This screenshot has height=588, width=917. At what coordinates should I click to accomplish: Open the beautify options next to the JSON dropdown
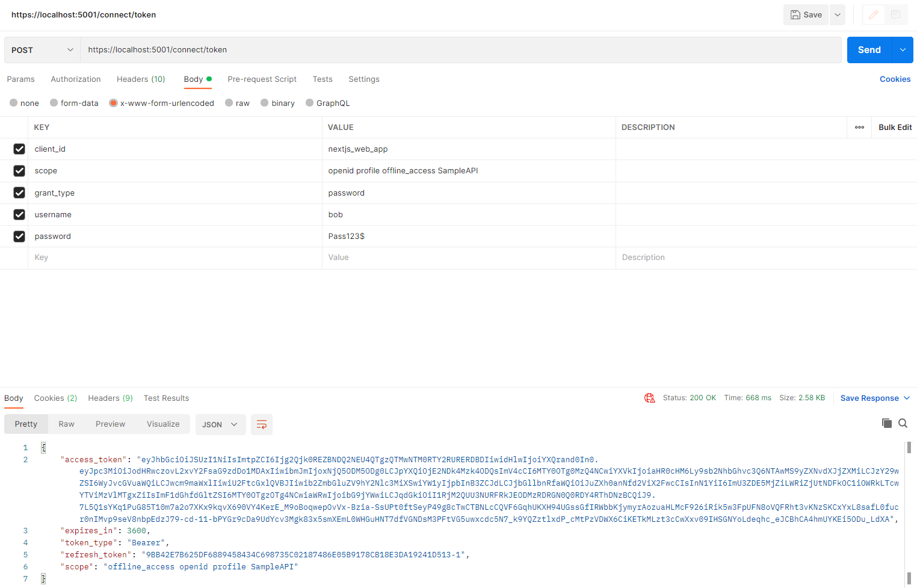coord(261,424)
